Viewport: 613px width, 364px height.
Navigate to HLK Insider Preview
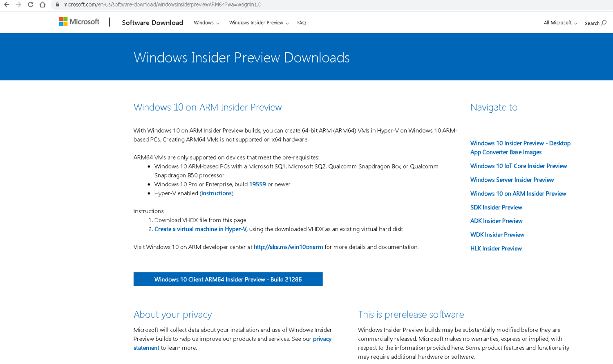click(496, 248)
